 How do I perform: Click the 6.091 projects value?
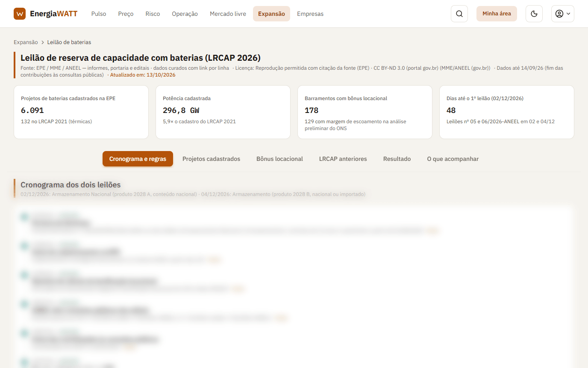[x=32, y=110]
